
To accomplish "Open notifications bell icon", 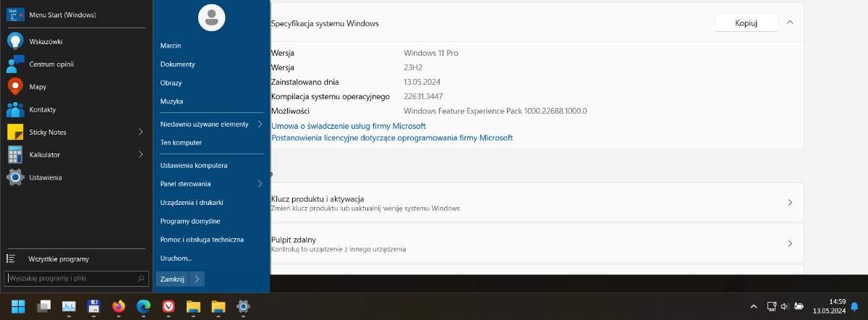I will coord(854,306).
